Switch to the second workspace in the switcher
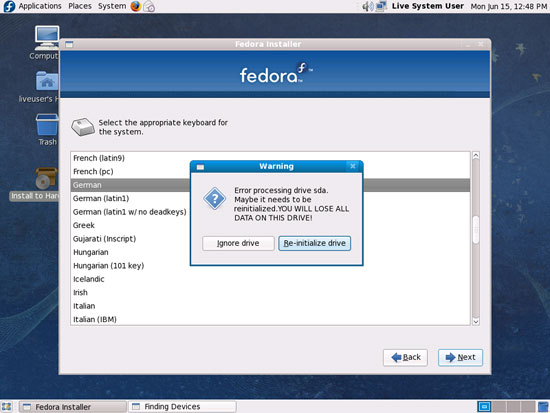Screen dimensions: 550x413 point(498,406)
